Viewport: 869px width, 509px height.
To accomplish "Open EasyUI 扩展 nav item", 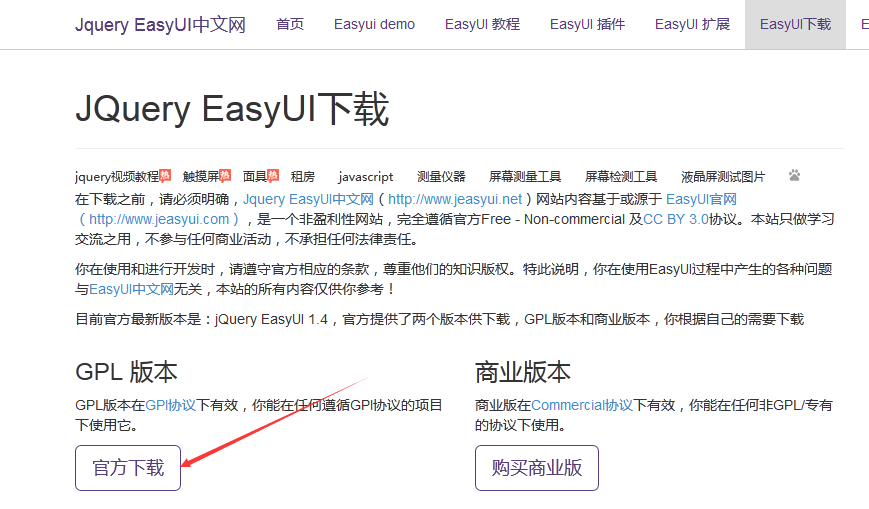I will pyautogui.click(x=692, y=24).
